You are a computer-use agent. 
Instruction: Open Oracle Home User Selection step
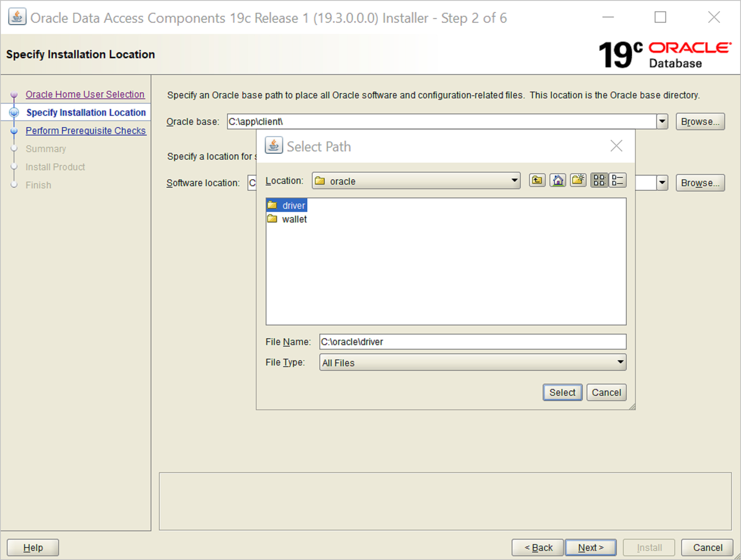click(85, 94)
